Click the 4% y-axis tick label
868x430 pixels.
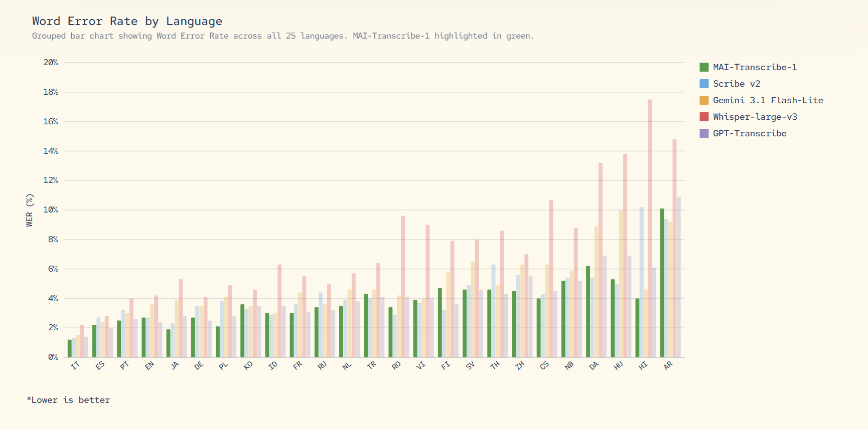click(53, 299)
